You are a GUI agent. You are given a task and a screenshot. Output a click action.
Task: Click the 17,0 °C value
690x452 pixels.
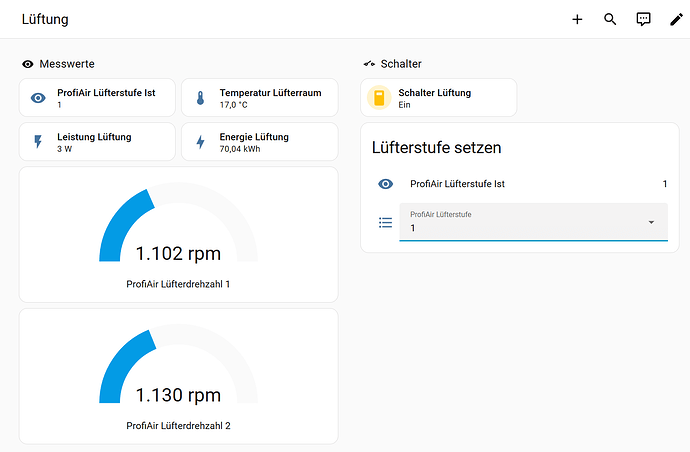(x=234, y=105)
